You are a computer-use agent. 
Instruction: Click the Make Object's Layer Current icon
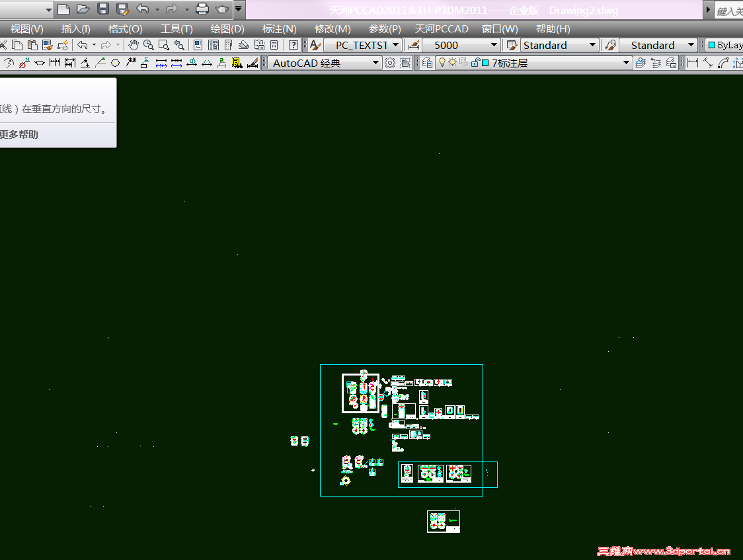tap(640, 63)
